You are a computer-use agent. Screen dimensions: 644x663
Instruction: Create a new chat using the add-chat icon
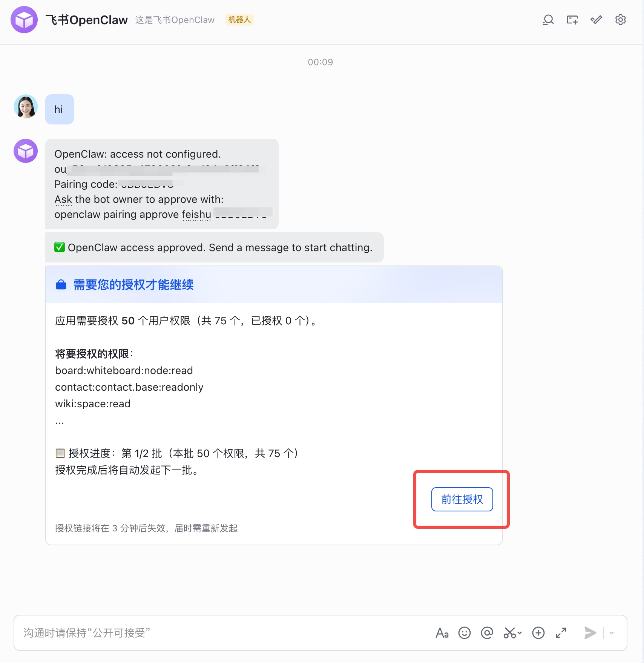point(572,20)
